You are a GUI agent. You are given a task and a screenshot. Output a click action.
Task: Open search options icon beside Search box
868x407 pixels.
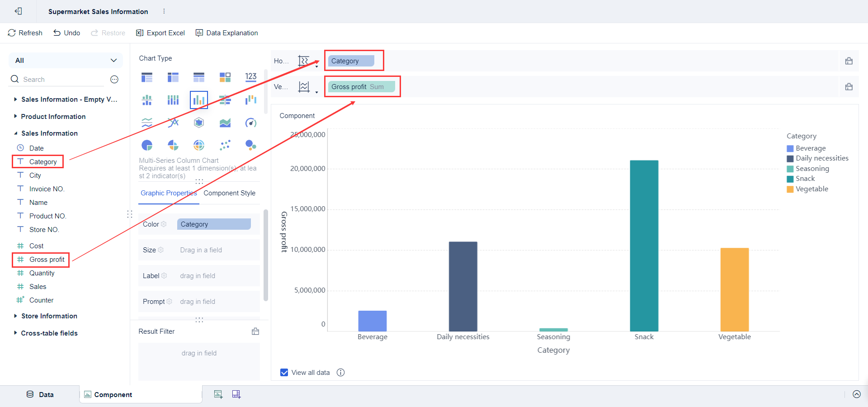(114, 80)
